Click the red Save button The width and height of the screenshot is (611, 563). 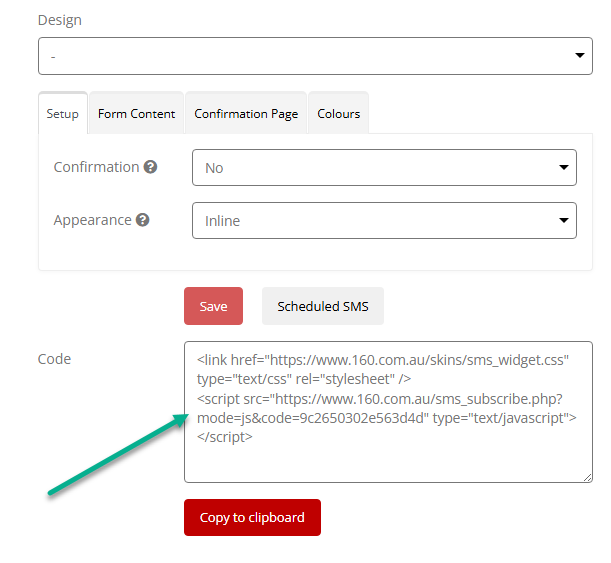(x=214, y=306)
